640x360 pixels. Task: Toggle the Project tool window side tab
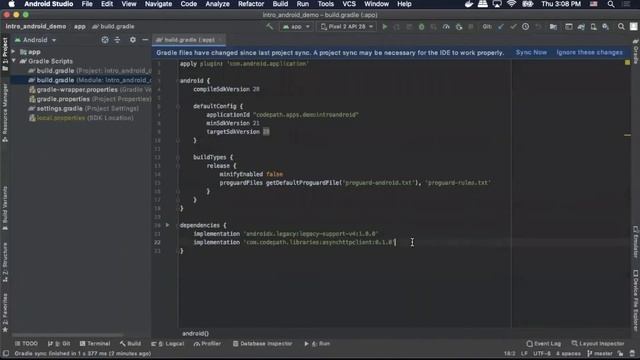pos(5,54)
